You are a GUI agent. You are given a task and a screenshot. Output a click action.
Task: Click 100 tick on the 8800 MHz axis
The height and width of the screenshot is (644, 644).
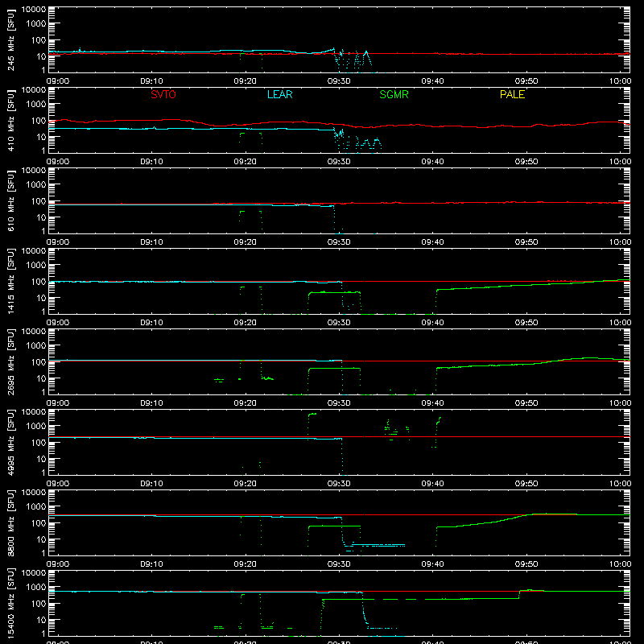pos(39,523)
